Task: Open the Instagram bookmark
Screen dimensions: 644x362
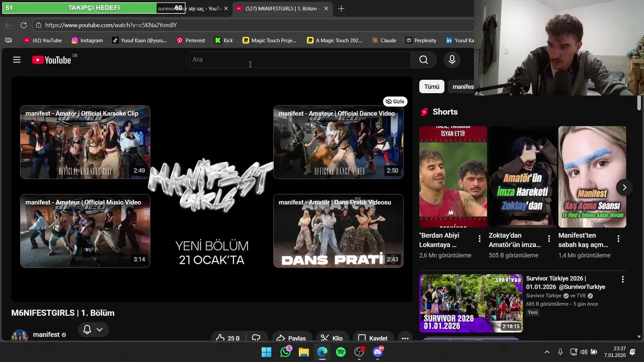Action: tap(87, 40)
